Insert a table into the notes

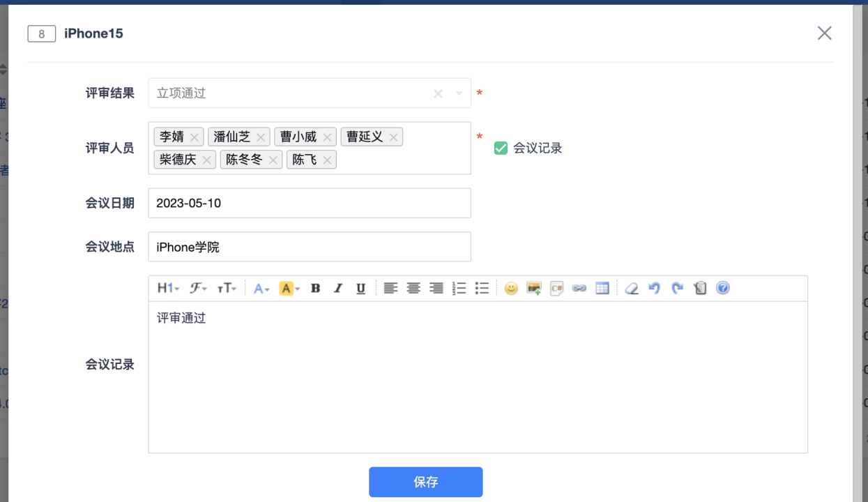tap(602, 289)
